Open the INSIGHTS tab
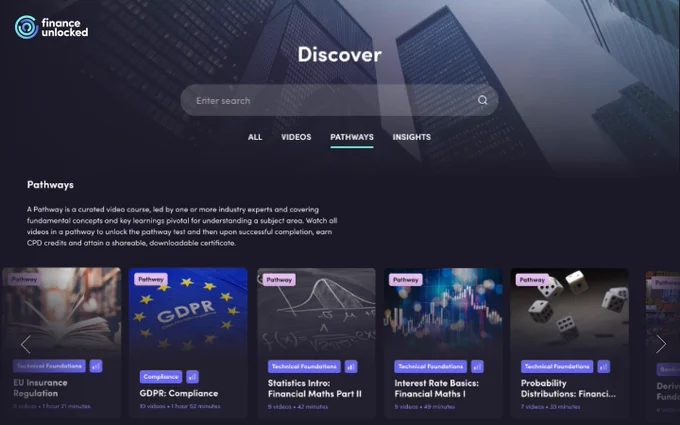680x425 pixels. pos(412,137)
